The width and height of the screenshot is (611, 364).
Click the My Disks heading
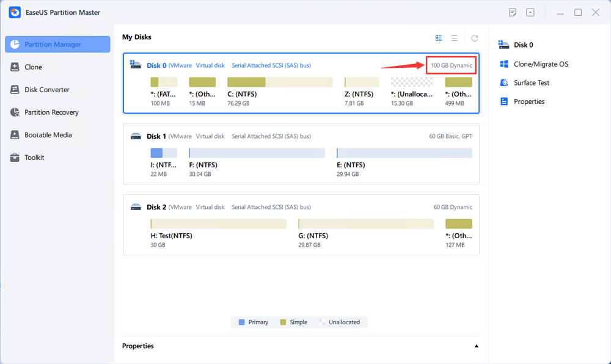tap(137, 37)
